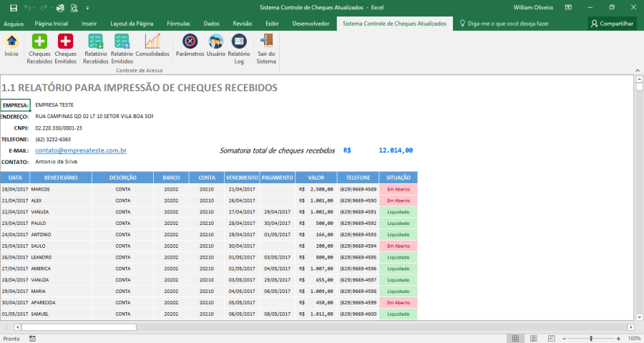
Task: Select the 'Em Aberto' cell in SAULO row
Action: (x=399, y=246)
